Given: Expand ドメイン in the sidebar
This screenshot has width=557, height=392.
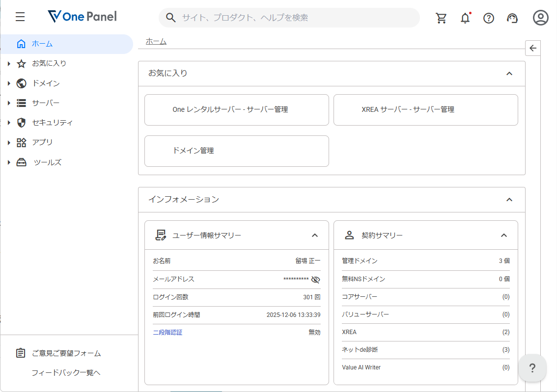Looking at the screenshot, I should click(46, 83).
